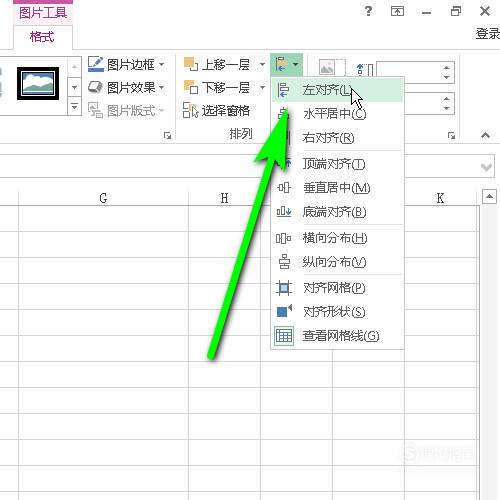Click the height input field
This screenshot has height=500, width=500.
coord(409,72)
